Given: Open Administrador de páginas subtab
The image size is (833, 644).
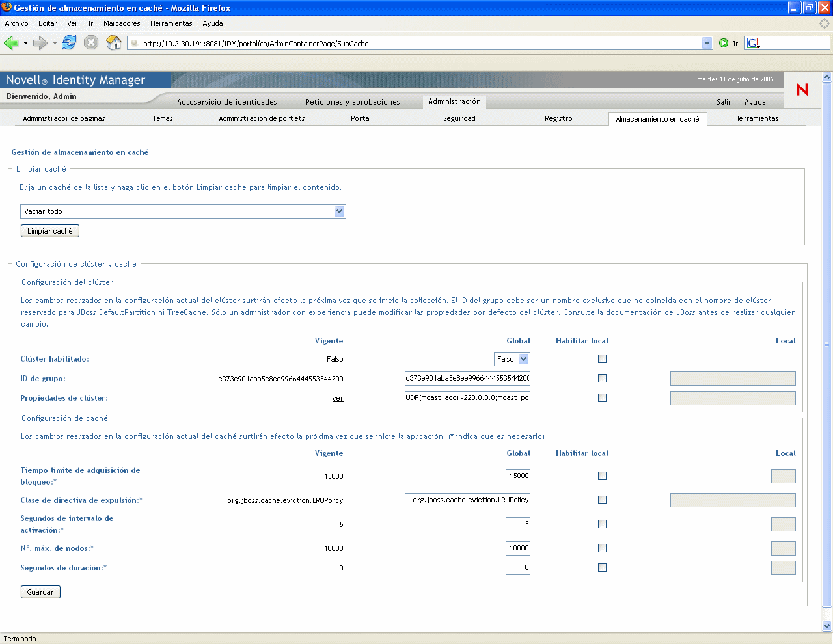Looking at the screenshot, I should [x=64, y=118].
